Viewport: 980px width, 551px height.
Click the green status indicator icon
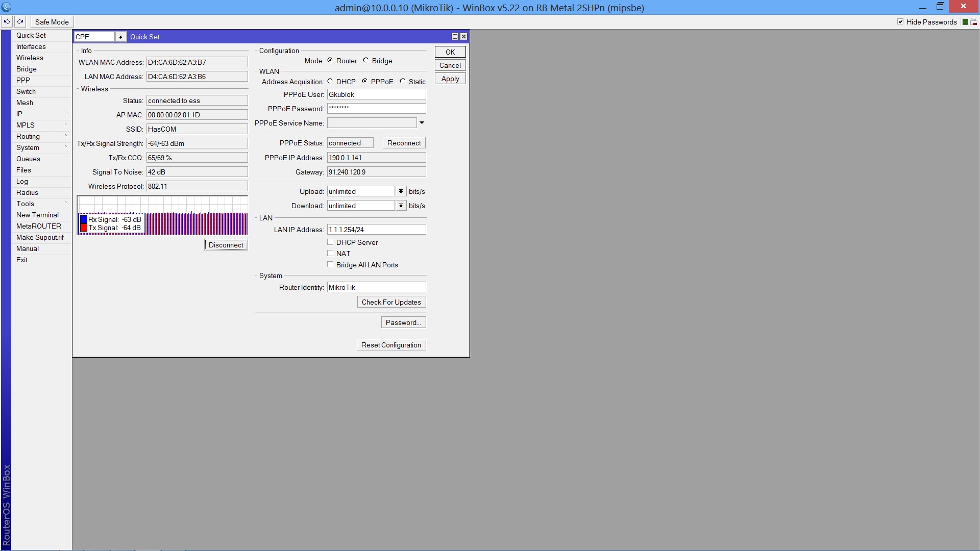[x=965, y=22]
